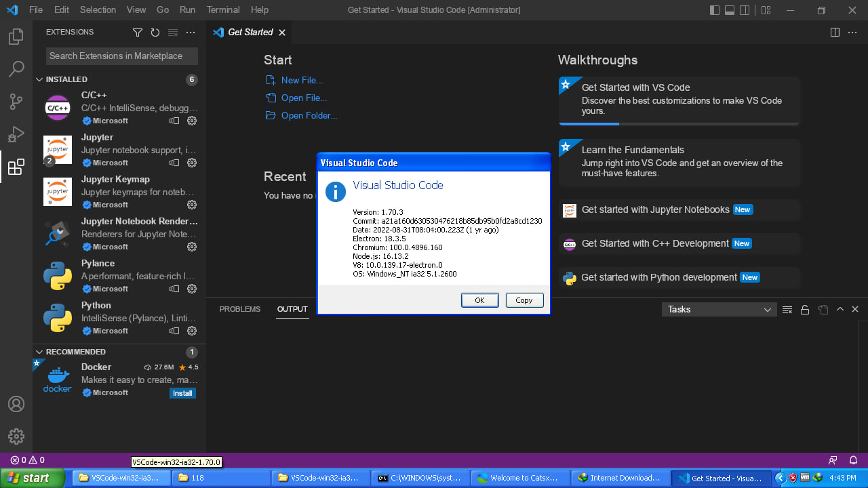Open the Source Control view
The width and height of the screenshot is (868, 488).
16,102
